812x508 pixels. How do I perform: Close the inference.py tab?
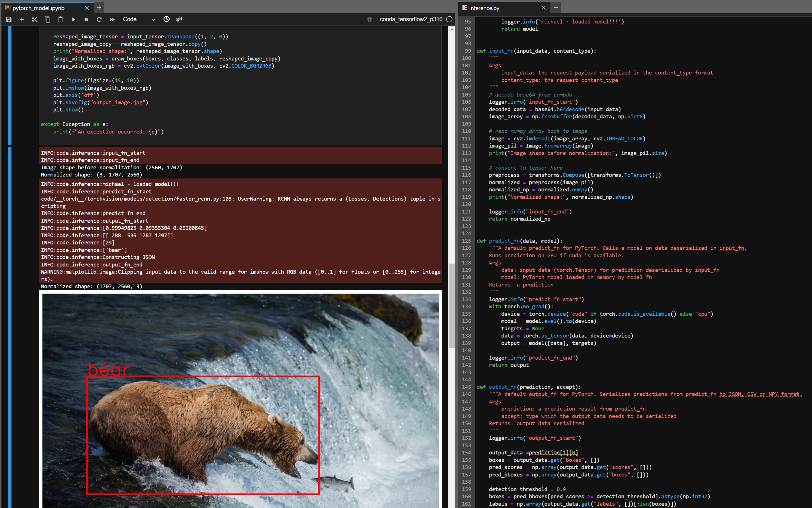[543, 8]
